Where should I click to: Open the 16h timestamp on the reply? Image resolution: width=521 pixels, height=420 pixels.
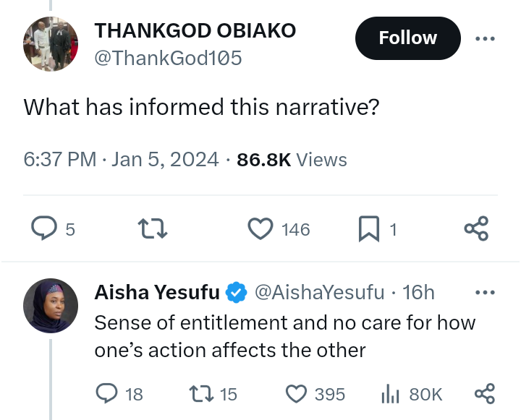(x=419, y=292)
